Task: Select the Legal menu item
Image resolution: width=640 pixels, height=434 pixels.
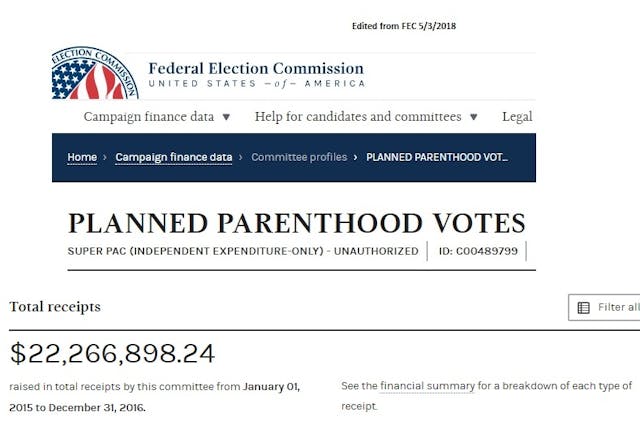Action: [x=516, y=117]
